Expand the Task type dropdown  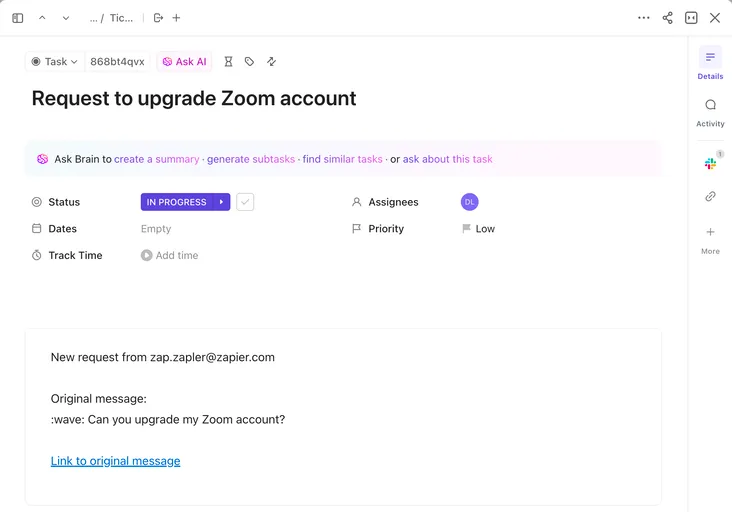[x=55, y=62]
